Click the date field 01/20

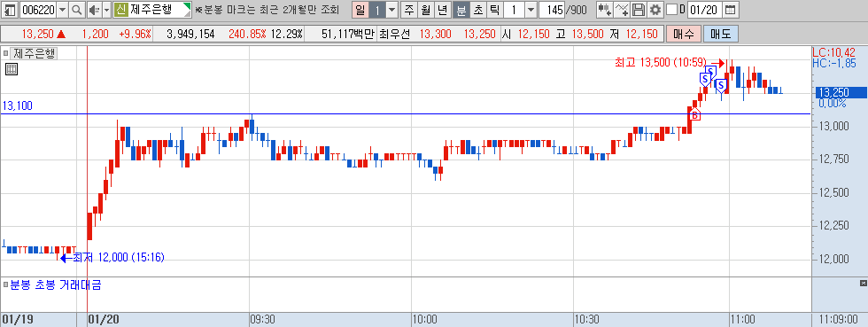click(x=705, y=10)
